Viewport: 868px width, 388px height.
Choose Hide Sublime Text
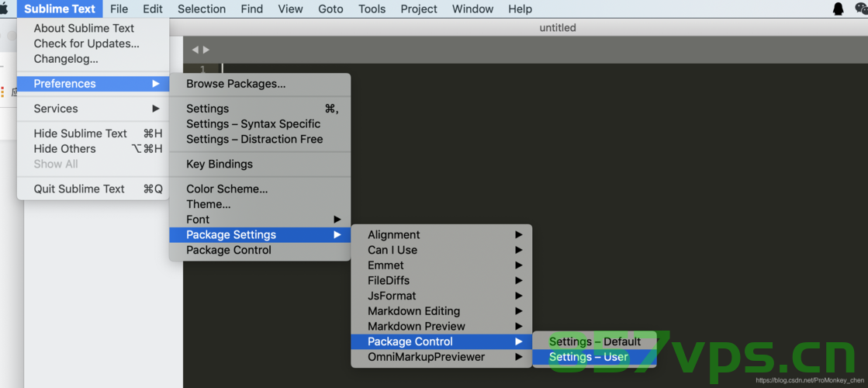(93, 133)
